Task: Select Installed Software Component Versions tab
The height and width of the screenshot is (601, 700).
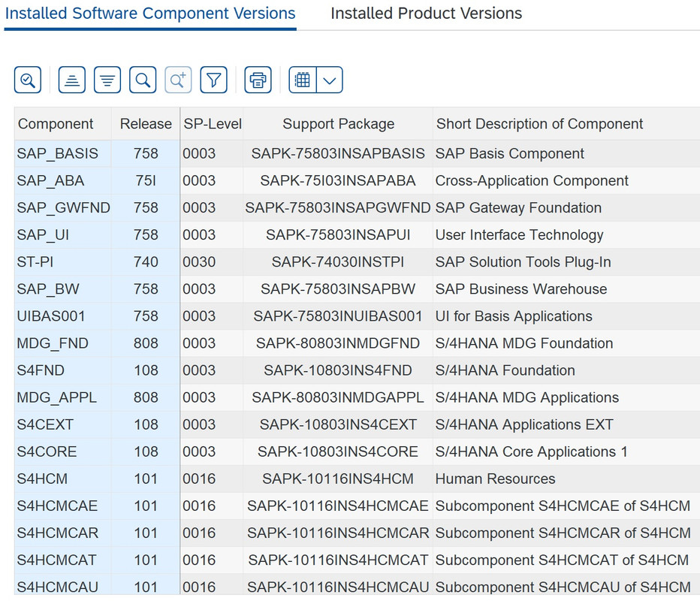Action: click(x=150, y=14)
